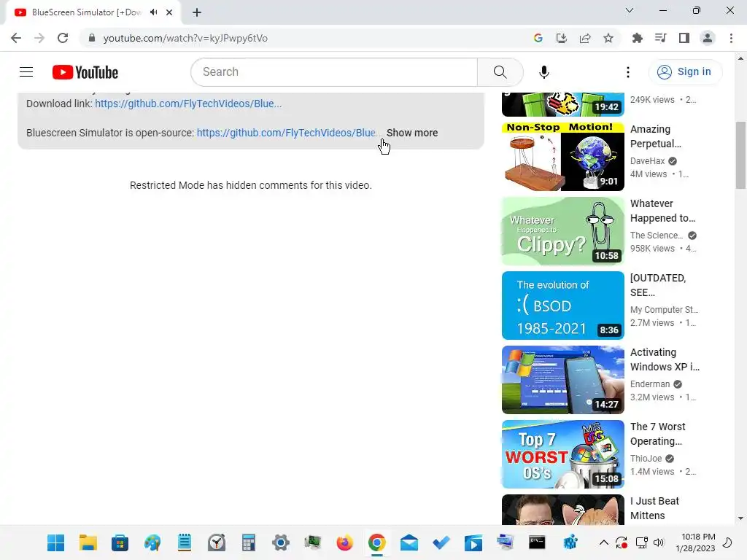The image size is (747, 560).
Task: Go to YouTube home via logo
Action: [x=85, y=72]
